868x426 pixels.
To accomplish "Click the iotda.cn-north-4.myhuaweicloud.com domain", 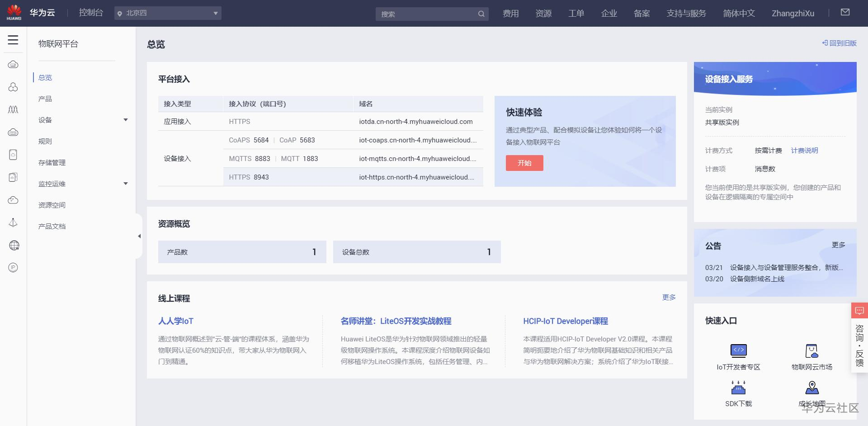I will [416, 121].
